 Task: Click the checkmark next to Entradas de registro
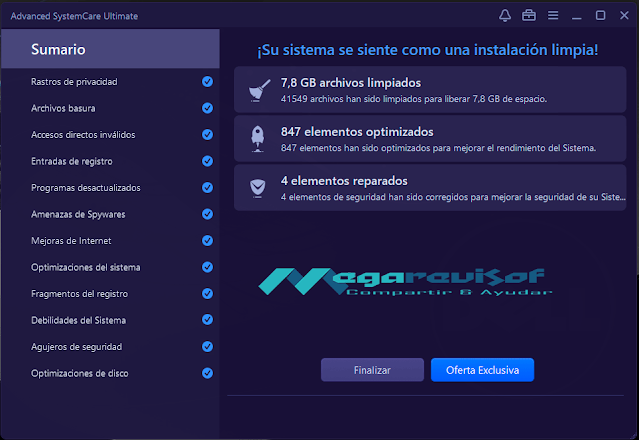207,161
